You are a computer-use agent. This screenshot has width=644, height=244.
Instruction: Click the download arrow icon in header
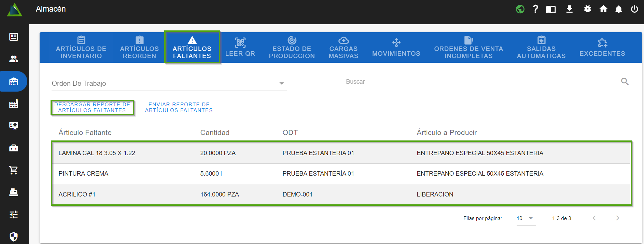click(x=569, y=9)
